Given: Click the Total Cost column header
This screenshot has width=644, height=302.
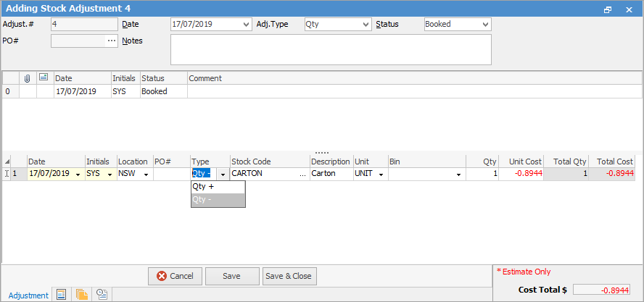Looking at the screenshot, I should (612, 162).
